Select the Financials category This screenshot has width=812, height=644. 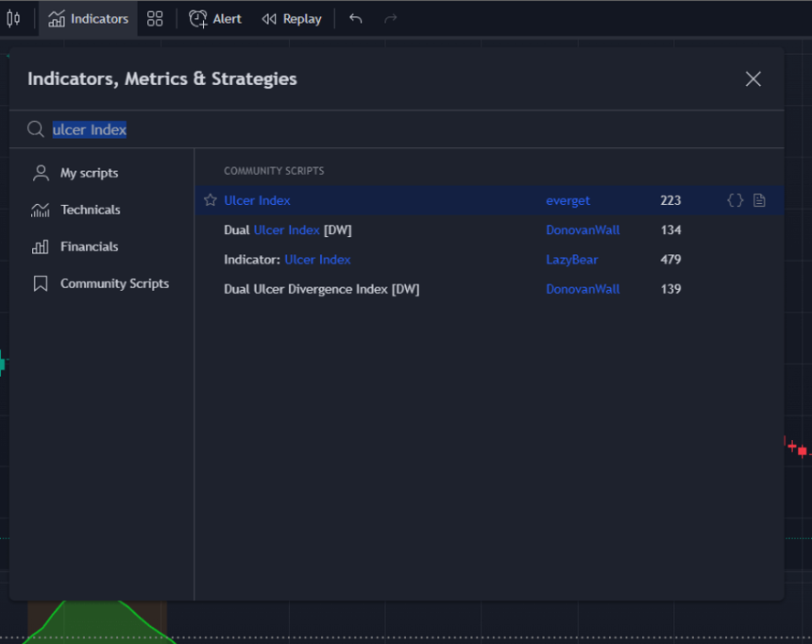click(89, 246)
